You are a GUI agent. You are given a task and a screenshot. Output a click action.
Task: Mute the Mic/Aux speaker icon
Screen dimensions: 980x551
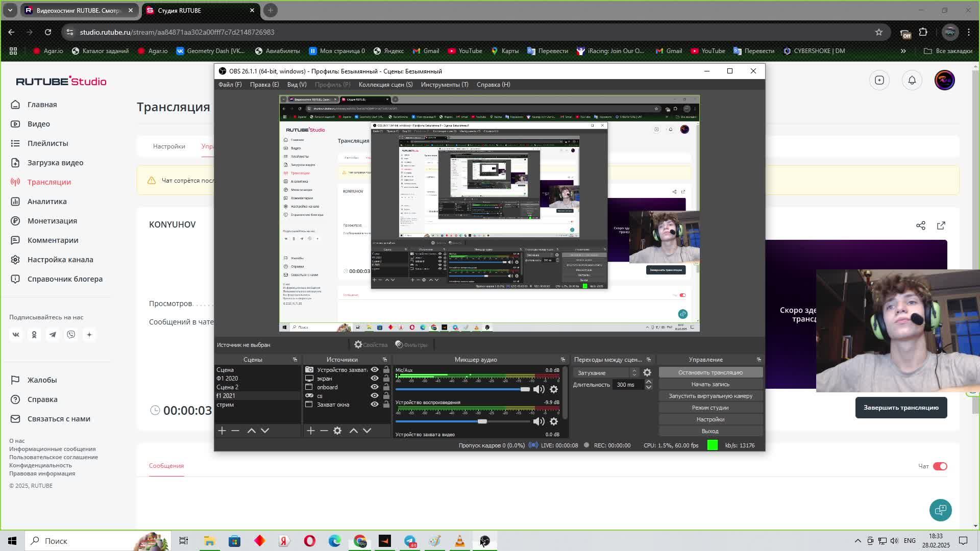(x=538, y=389)
